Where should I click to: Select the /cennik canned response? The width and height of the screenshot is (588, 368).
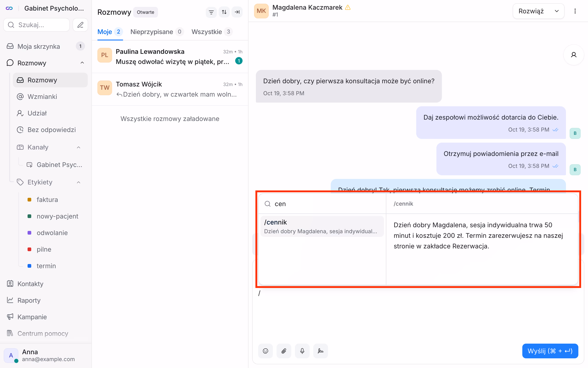tap(322, 226)
